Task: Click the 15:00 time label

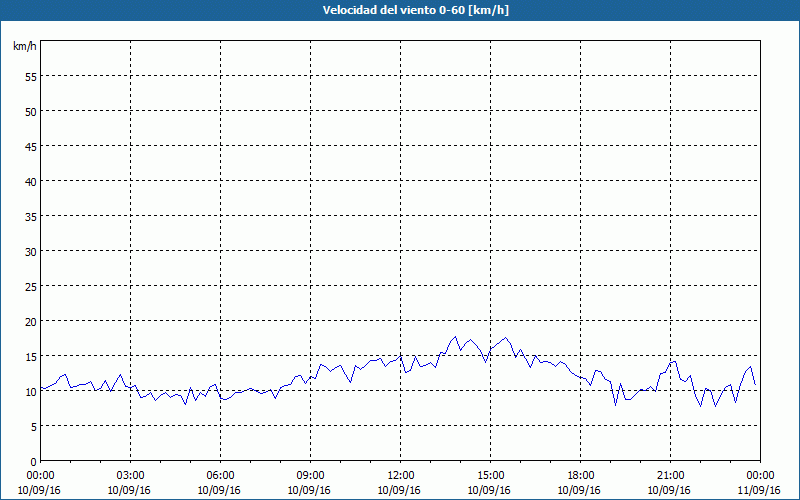Action: (490, 476)
